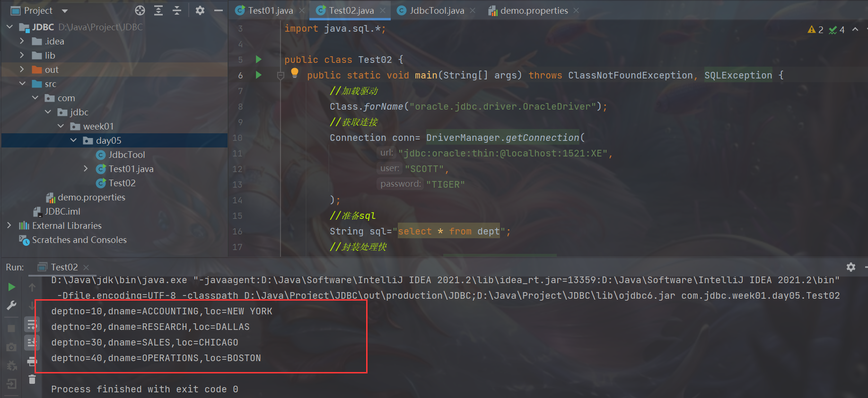
Task: Click 'Class.forName' code on line 8
Action: pos(367,106)
